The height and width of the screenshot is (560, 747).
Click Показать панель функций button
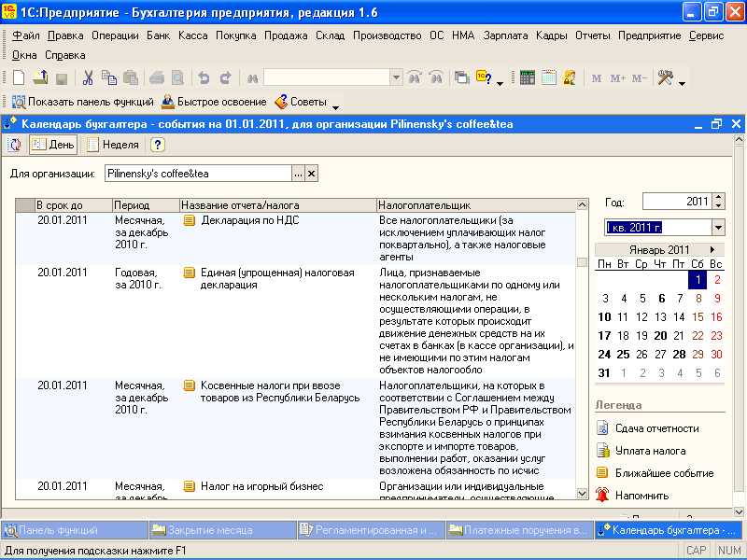pyautogui.click(x=82, y=102)
